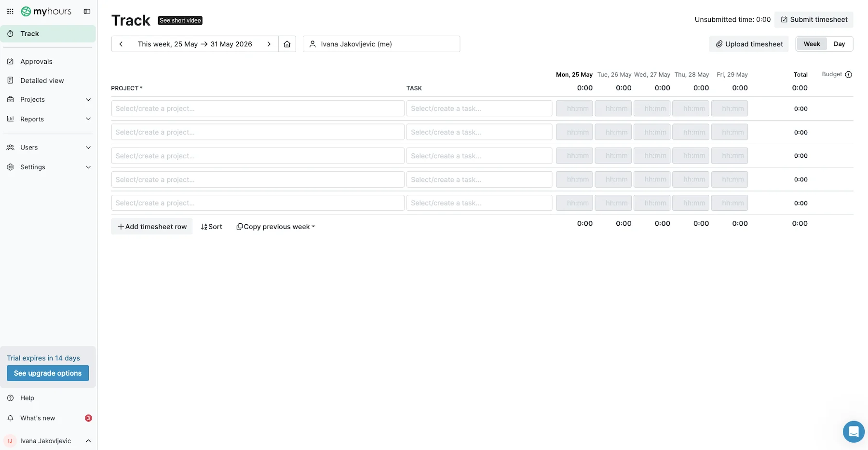Switch to Week view
Viewport: 868px width, 450px height.
pos(812,44)
